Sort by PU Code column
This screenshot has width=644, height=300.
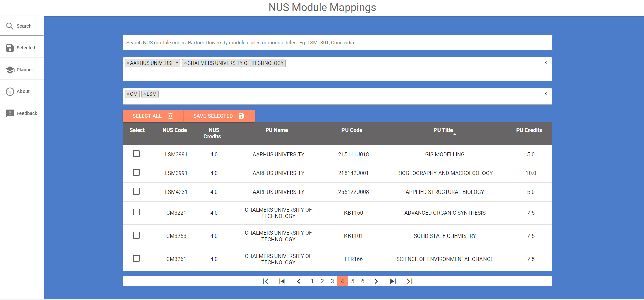[352, 130]
